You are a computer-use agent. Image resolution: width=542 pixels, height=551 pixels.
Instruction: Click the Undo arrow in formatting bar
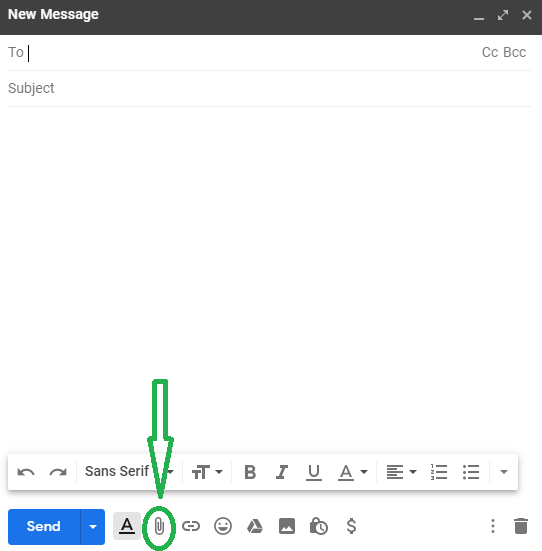click(26, 472)
